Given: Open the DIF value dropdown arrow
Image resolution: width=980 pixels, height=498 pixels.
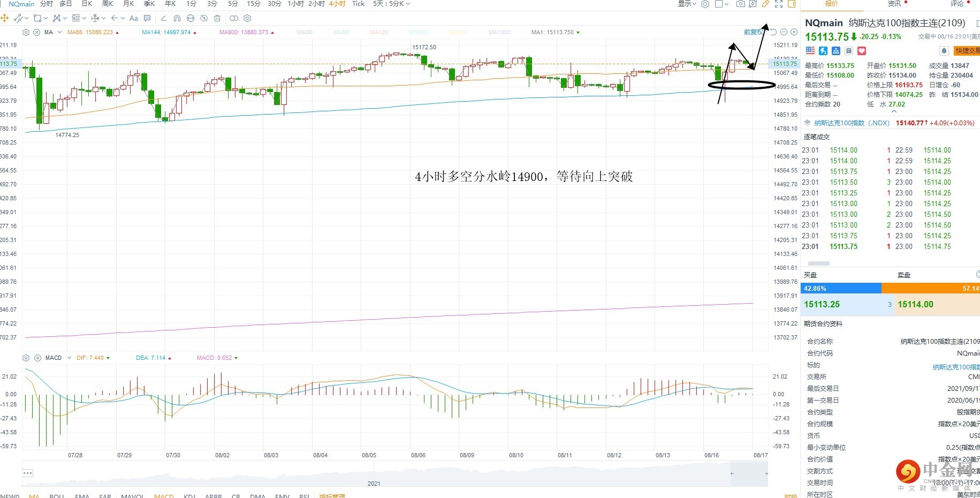Looking at the screenshot, I should coord(108,358).
